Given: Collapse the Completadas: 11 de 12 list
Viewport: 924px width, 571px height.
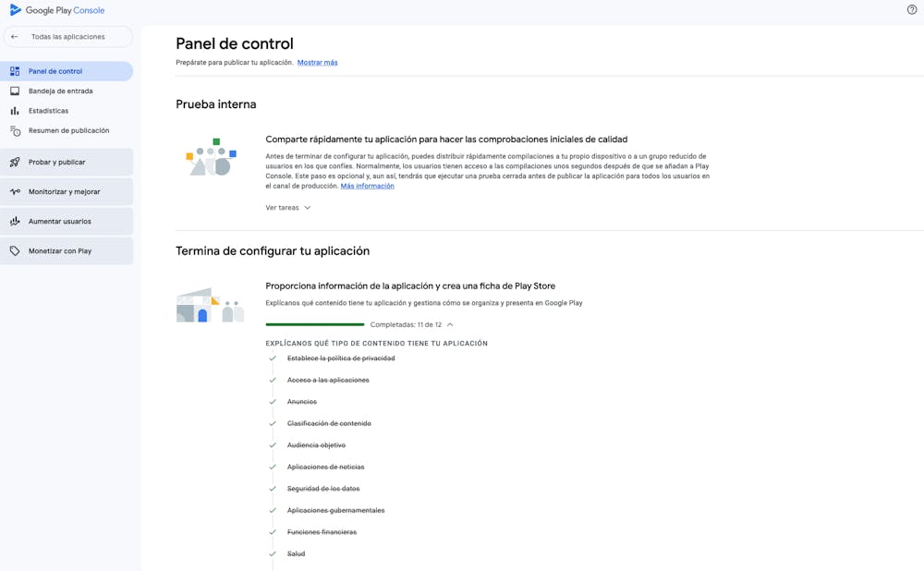Looking at the screenshot, I should (449, 325).
